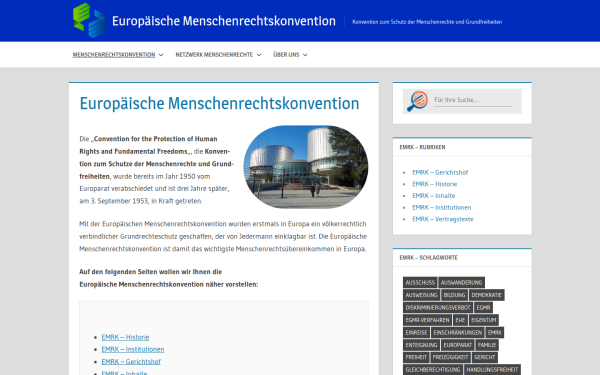
Task: Expand chevron beside Menschenrechtskonvention
Action: (161, 55)
